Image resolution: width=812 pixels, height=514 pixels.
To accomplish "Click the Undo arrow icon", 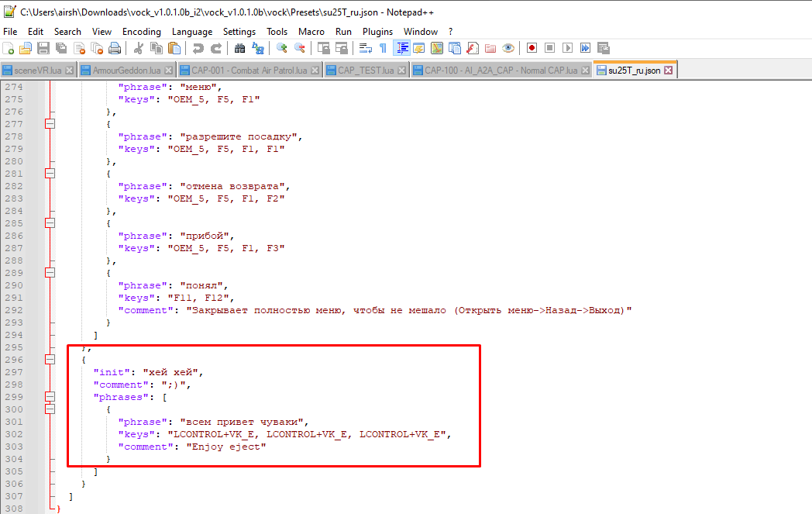I will coord(198,48).
